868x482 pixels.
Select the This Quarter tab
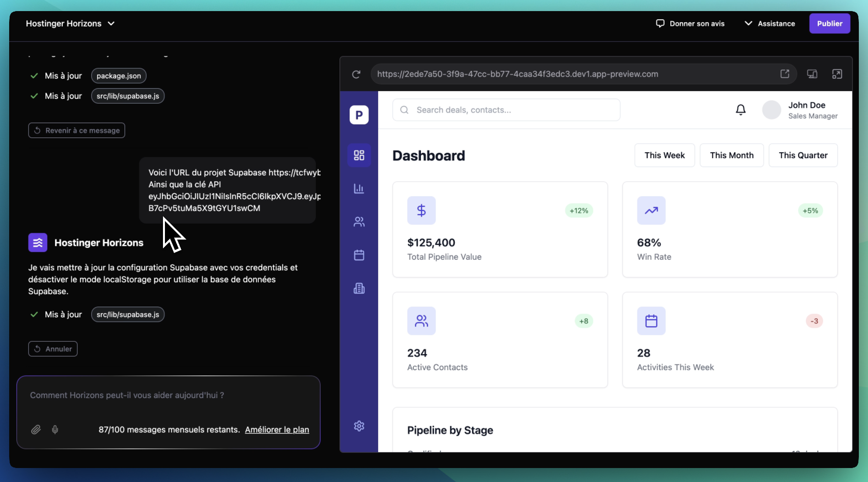(x=803, y=155)
